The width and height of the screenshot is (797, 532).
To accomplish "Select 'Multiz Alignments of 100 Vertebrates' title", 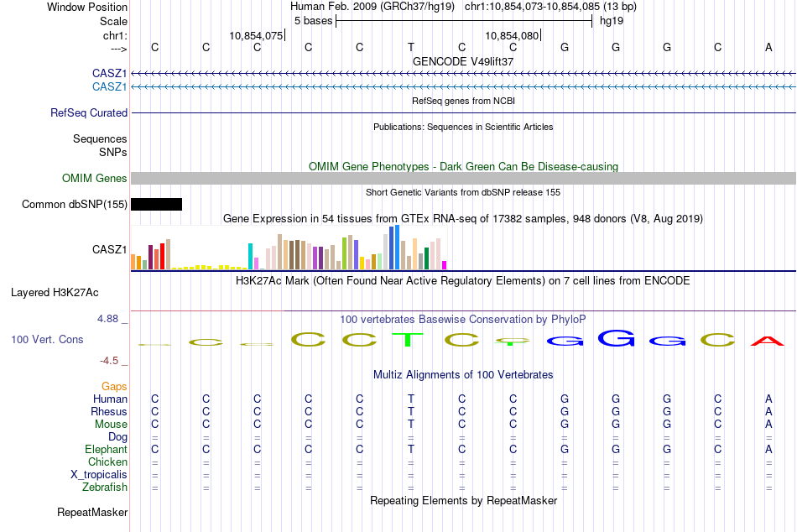I will [463, 375].
